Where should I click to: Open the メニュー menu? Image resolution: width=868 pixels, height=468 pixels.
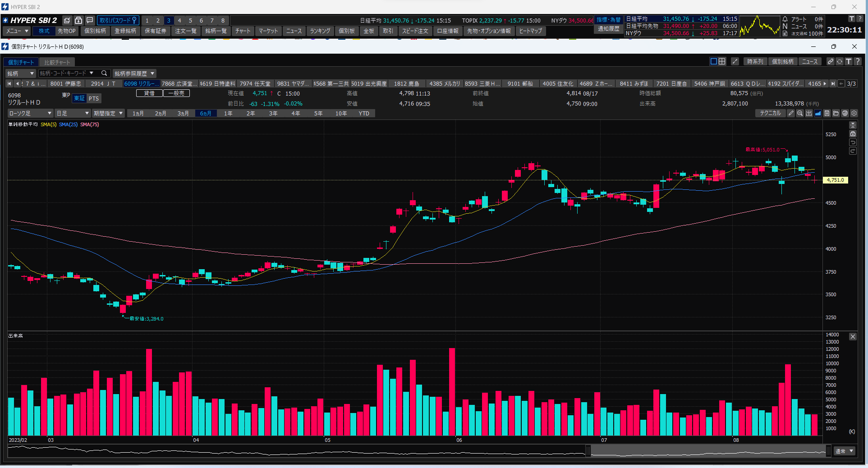coord(16,31)
